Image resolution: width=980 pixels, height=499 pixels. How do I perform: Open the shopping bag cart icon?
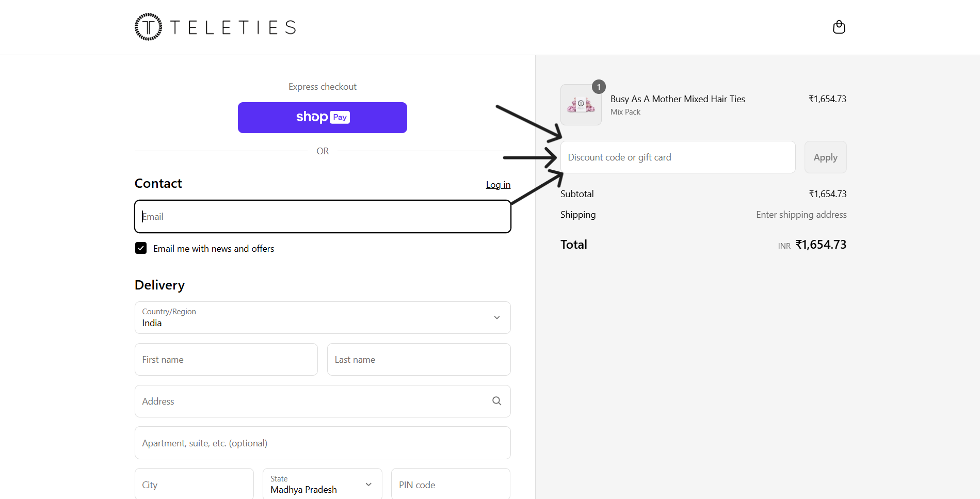point(839,27)
